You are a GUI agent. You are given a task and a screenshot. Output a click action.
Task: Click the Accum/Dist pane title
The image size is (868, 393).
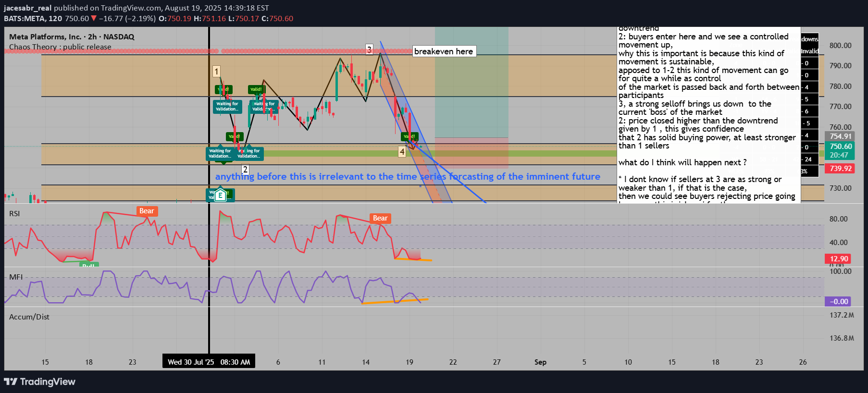[29, 317]
